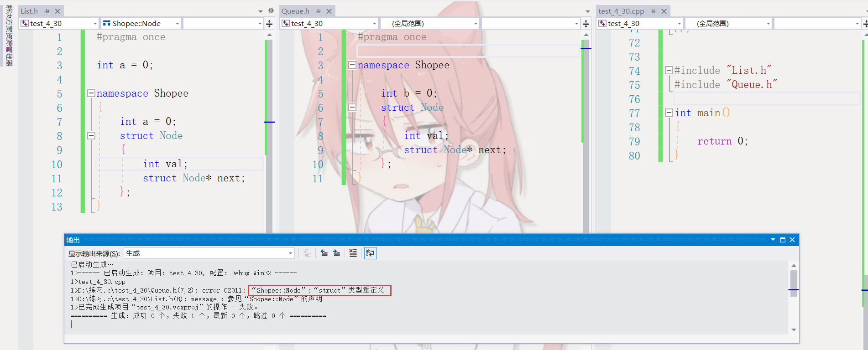Go to the previous message in Output
This screenshot has height=350, width=868.
click(324, 253)
